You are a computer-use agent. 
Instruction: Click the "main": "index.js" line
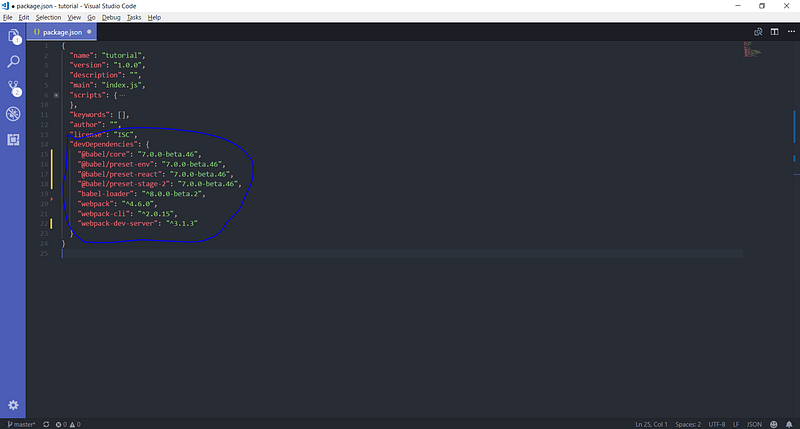coord(108,85)
